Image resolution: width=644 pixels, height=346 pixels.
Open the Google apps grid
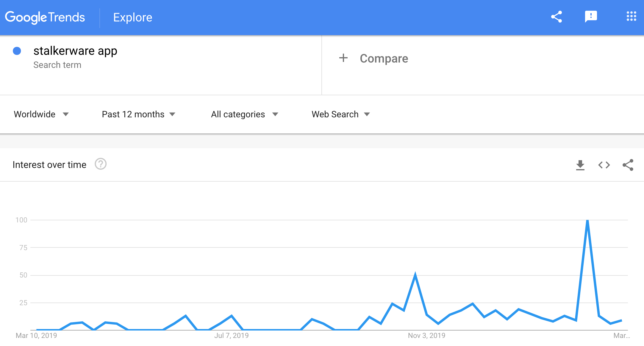pos(631,17)
